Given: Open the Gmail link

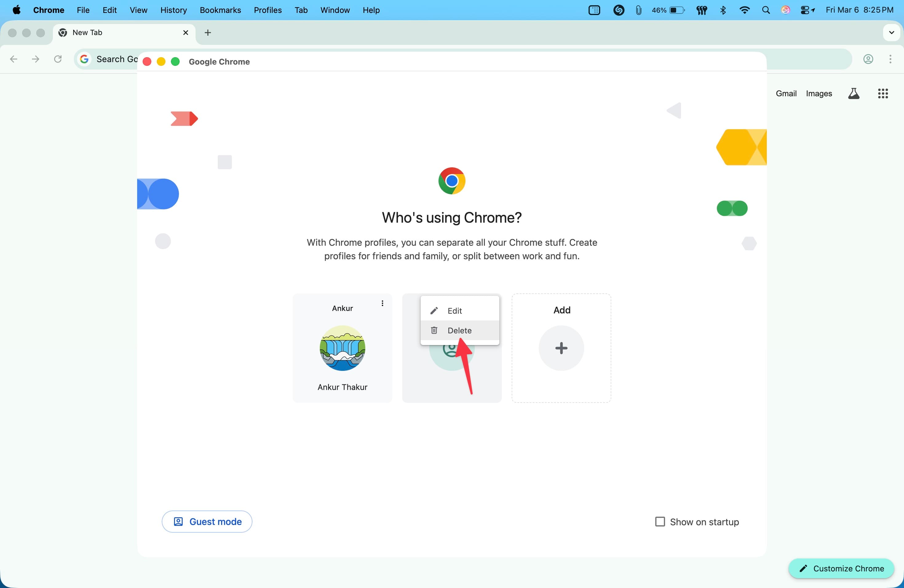Looking at the screenshot, I should 786,93.
